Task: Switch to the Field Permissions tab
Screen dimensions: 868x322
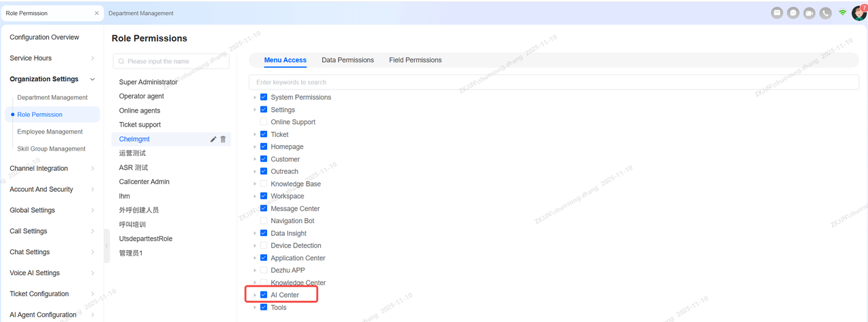Action: [x=415, y=60]
